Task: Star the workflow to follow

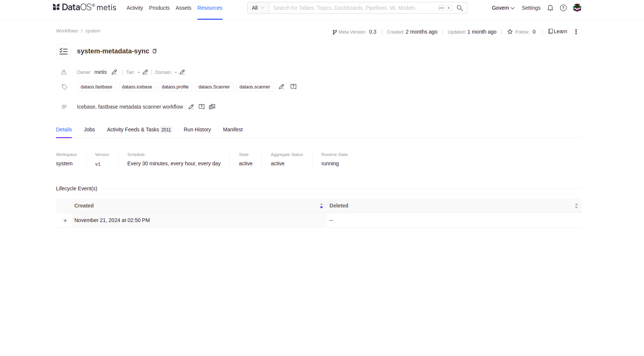Action: pos(510,32)
